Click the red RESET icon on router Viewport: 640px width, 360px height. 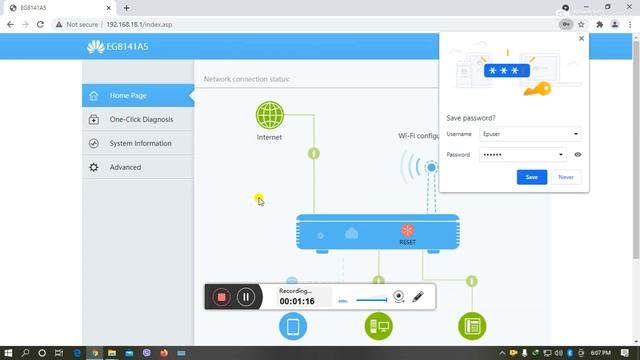[x=407, y=231]
